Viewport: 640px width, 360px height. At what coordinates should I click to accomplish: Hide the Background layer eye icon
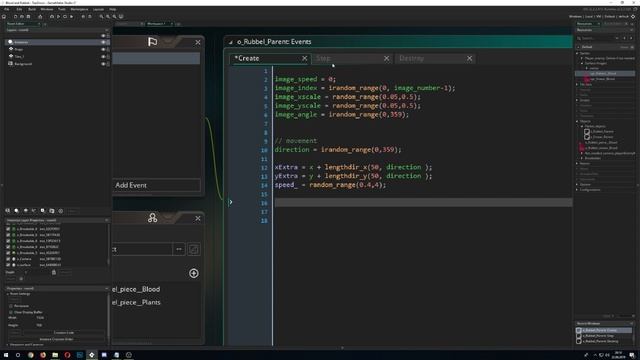pyautogui.click(x=103, y=64)
